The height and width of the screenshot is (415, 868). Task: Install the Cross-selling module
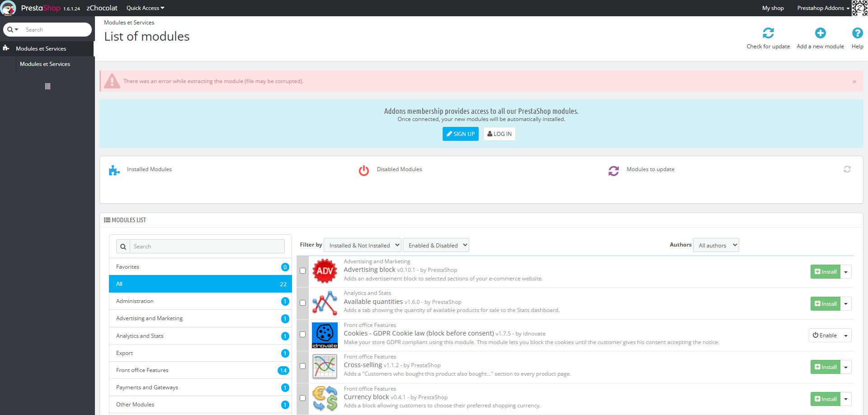tap(826, 367)
